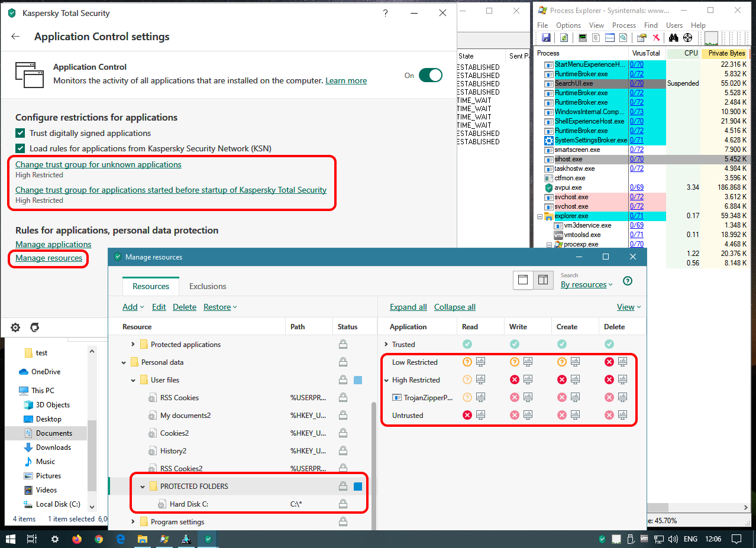Collapse the Personal data tree node

point(124,362)
